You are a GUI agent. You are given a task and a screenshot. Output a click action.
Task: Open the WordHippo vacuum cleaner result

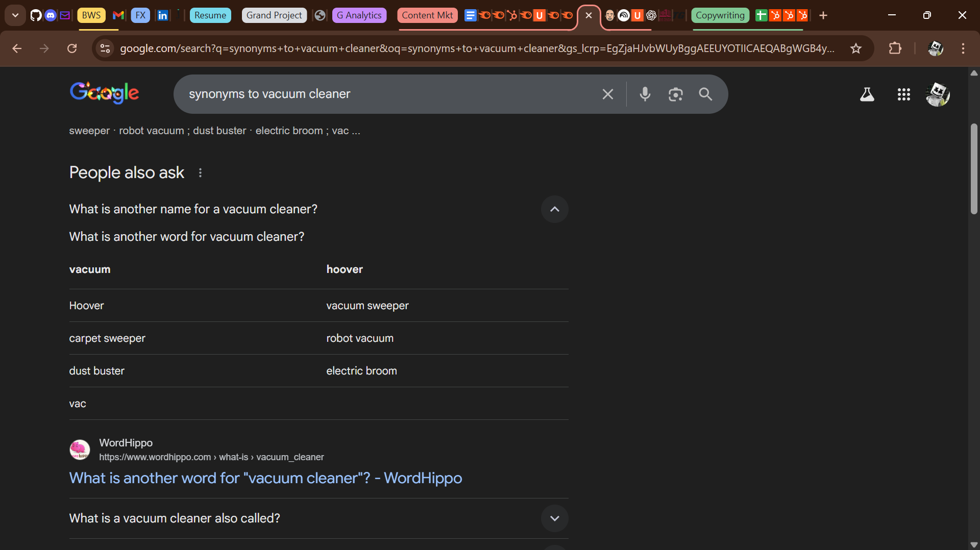coord(265,478)
